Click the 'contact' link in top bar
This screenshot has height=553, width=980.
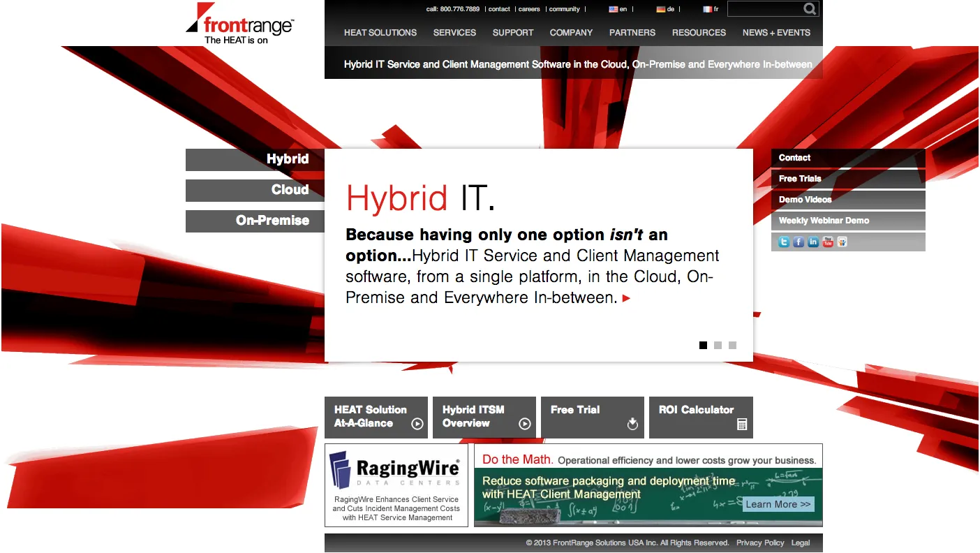click(499, 9)
